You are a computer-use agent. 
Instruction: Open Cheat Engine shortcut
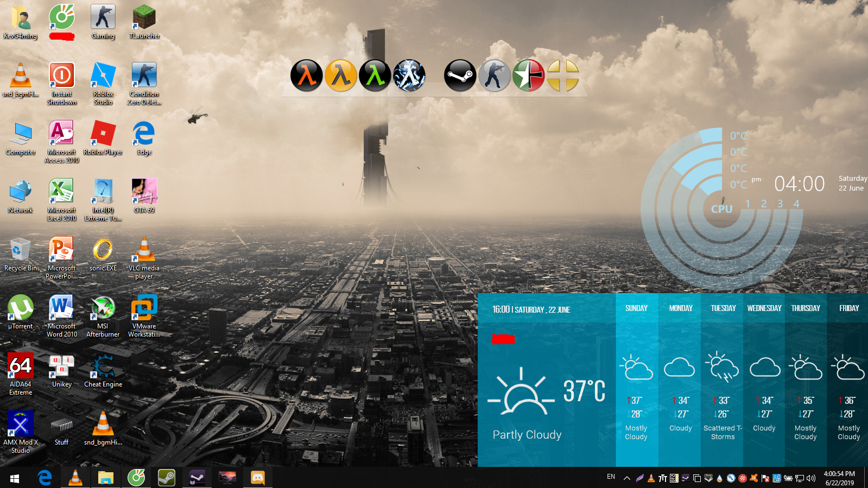click(103, 370)
